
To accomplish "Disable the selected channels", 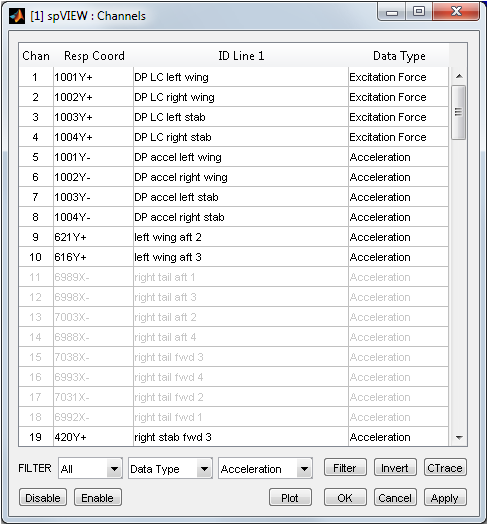I will pos(43,498).
